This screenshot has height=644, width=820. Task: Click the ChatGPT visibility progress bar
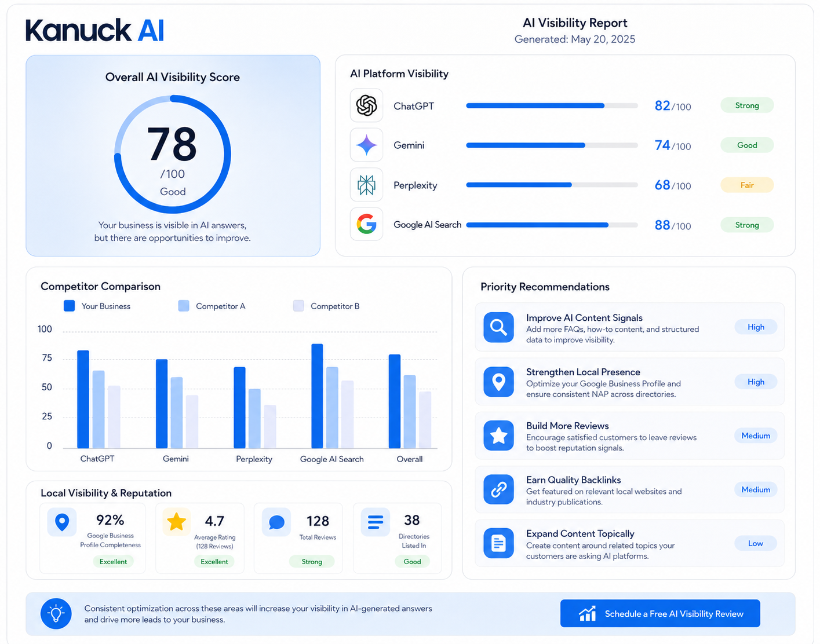pos(552,106)
